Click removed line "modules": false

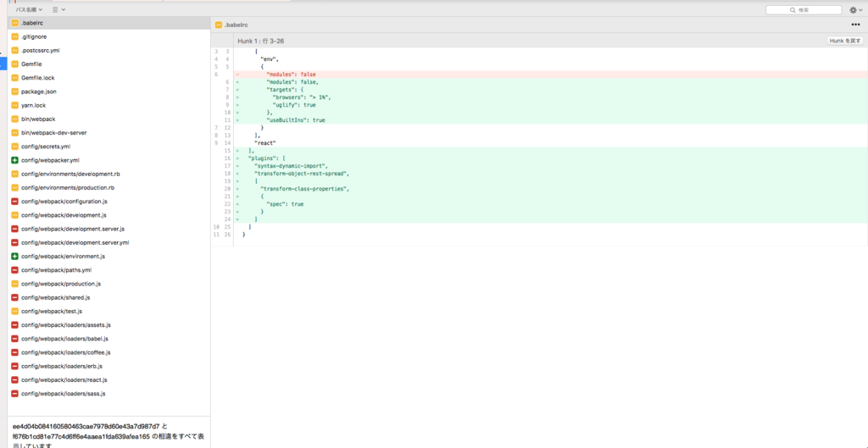pyautogui.click(x=551, y=75)
